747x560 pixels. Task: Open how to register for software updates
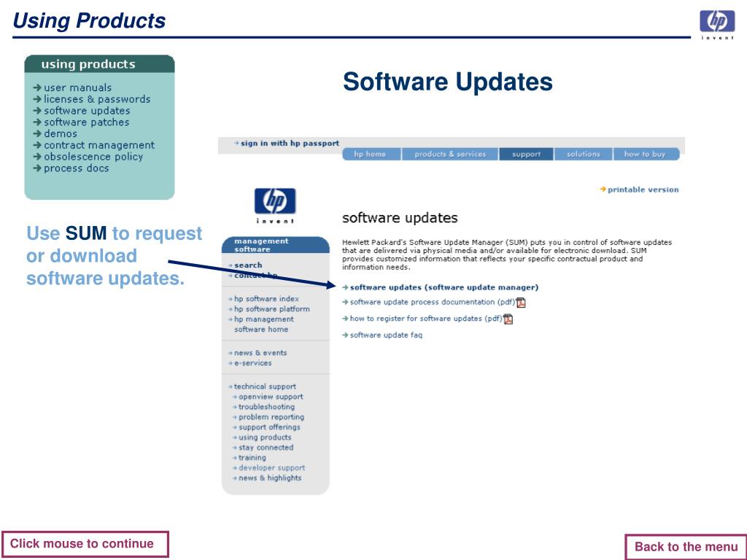pyautogui.click(x=426, y=319)
